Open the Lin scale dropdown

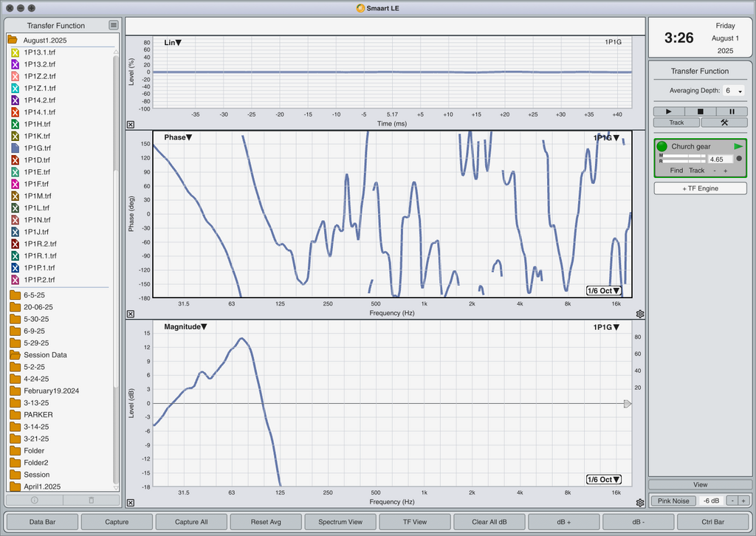tap(173, 42)
